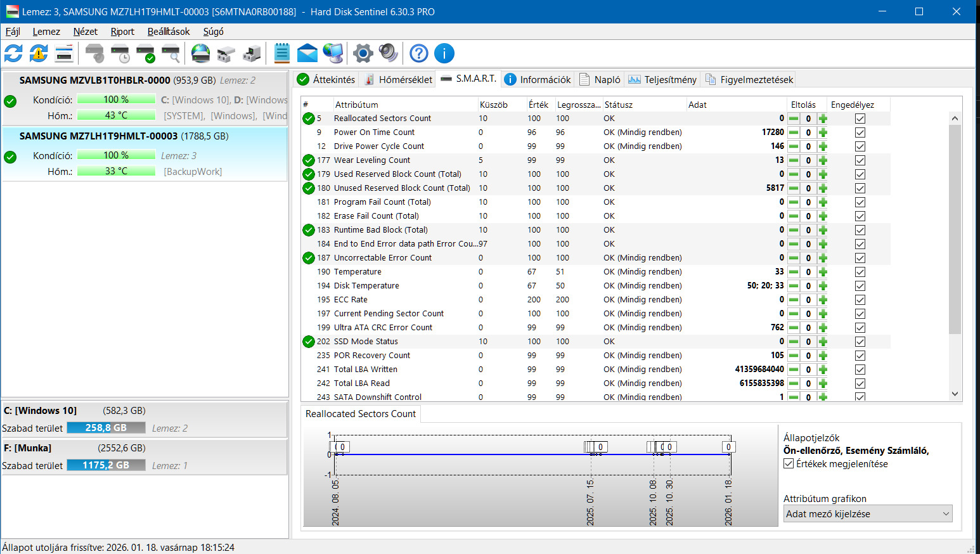Open settings via the gear icon

[x=363, y=53]
